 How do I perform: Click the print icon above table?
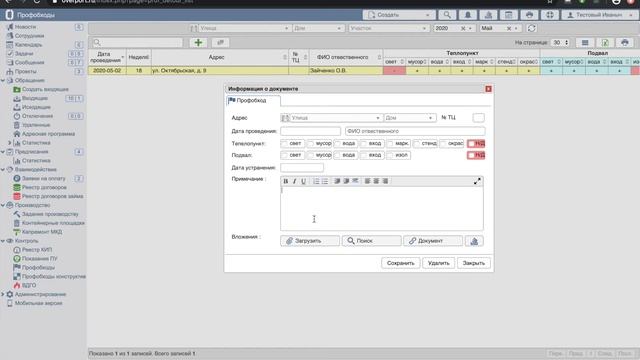[624, 42]
